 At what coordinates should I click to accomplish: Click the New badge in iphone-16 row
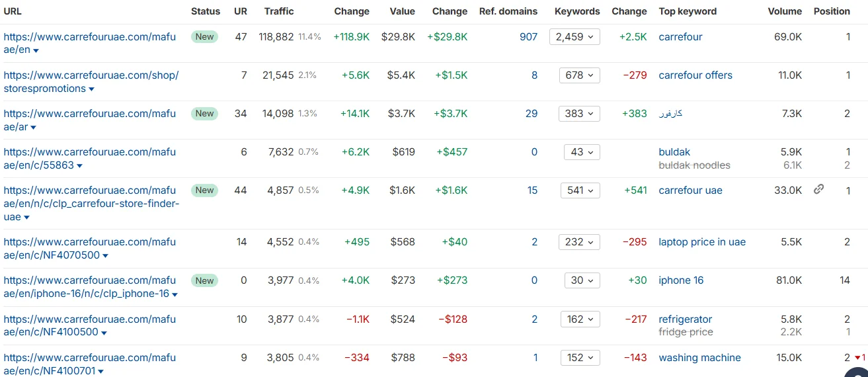click(205, 280)
